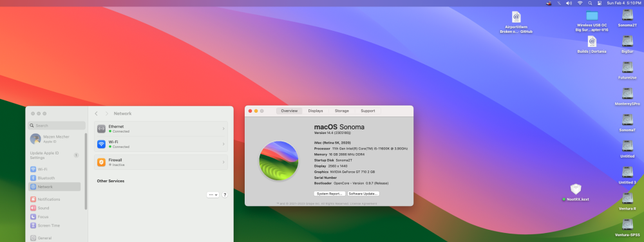Click the Memory 16 GB 2666 MHz DDR4 text
Viewport: 644px width, 242px height.
pos(339,154)
